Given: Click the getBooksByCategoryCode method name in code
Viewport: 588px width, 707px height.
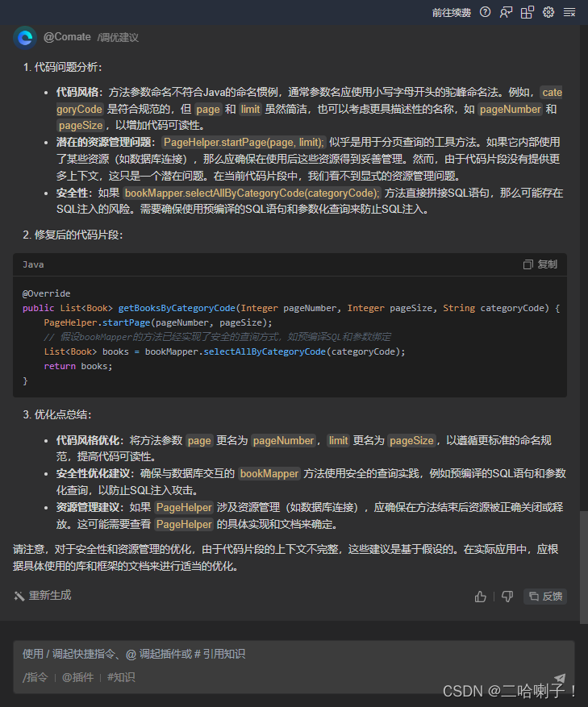Looking at the screenshot, I should click(177, 308).
